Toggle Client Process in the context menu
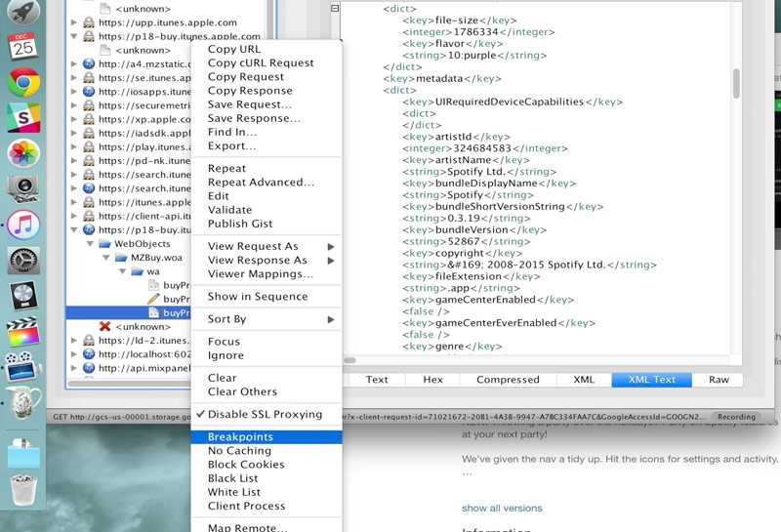The width and height of the screenshot is (781, 532). [266, 506]
